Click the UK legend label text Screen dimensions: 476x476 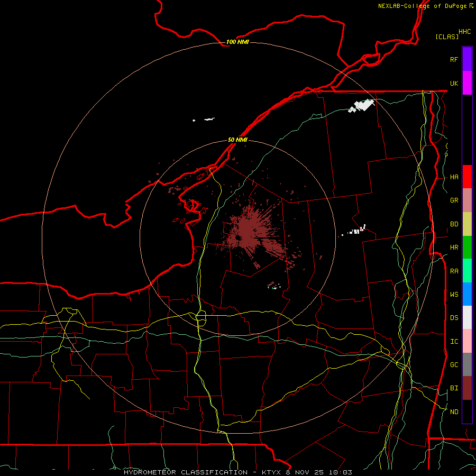tap(454, 83)
